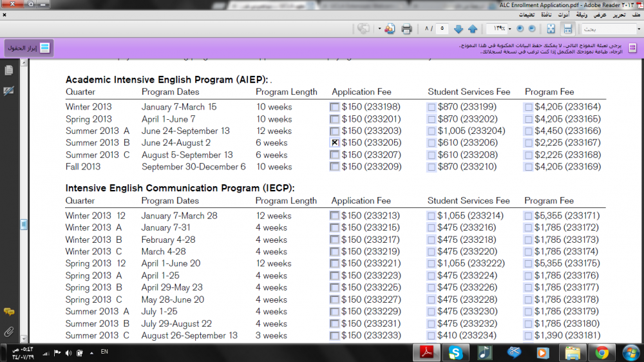This screenshot has height=362, width=644.
Task: Select the fit to full page icon
Action: coord(551,29)
